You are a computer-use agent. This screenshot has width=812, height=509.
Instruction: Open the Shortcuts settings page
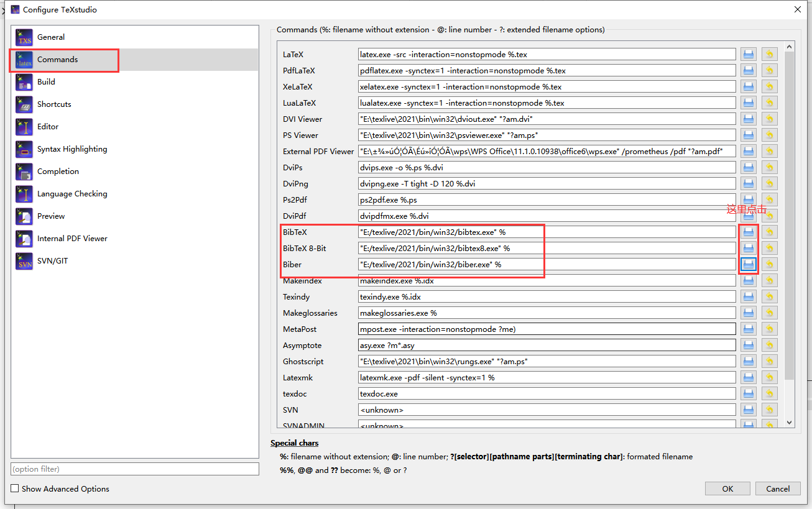[x=134, y=104]
